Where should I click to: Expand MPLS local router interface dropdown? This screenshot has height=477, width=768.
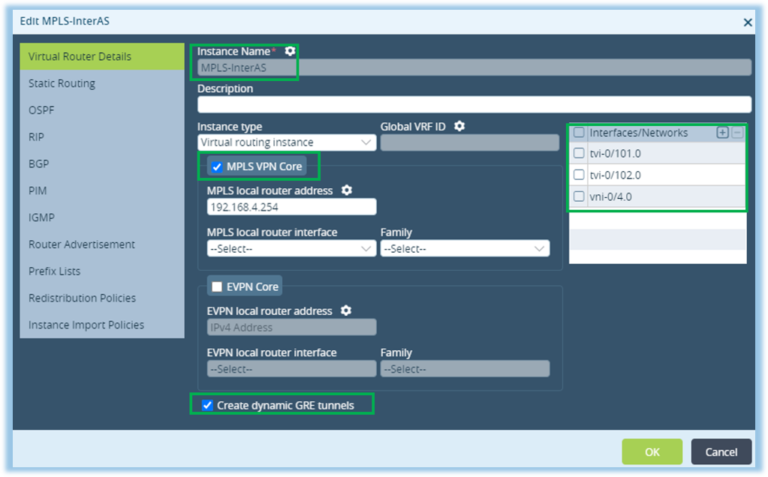point(290,249)
